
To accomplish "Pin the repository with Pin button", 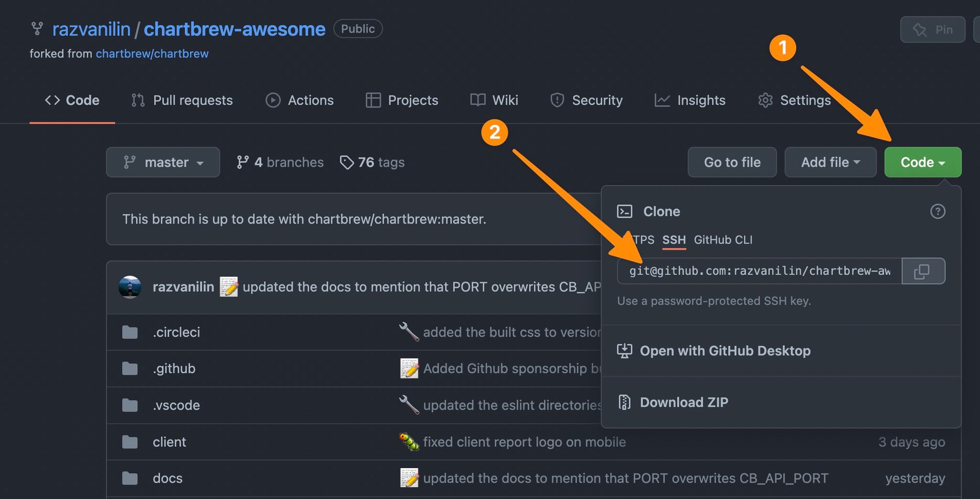I will pos(932,30).
